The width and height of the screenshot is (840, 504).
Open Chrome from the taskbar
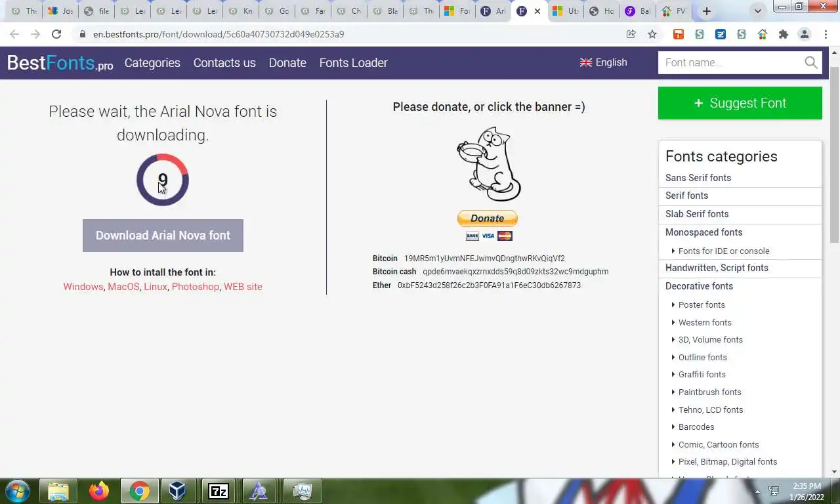pyautogui.click(x=139, y=491)
